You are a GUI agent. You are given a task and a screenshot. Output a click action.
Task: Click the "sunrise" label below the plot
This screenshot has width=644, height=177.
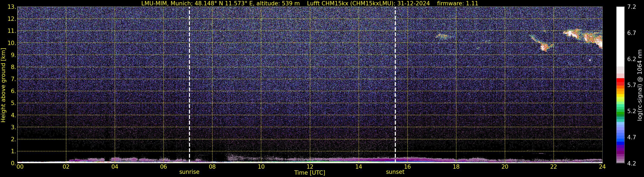click(x=189, y=172)
